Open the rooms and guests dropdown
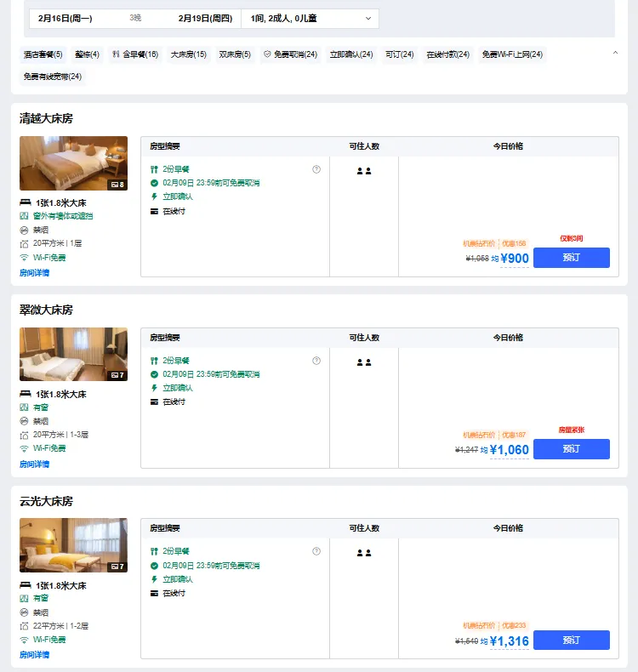 pos(310,18)
